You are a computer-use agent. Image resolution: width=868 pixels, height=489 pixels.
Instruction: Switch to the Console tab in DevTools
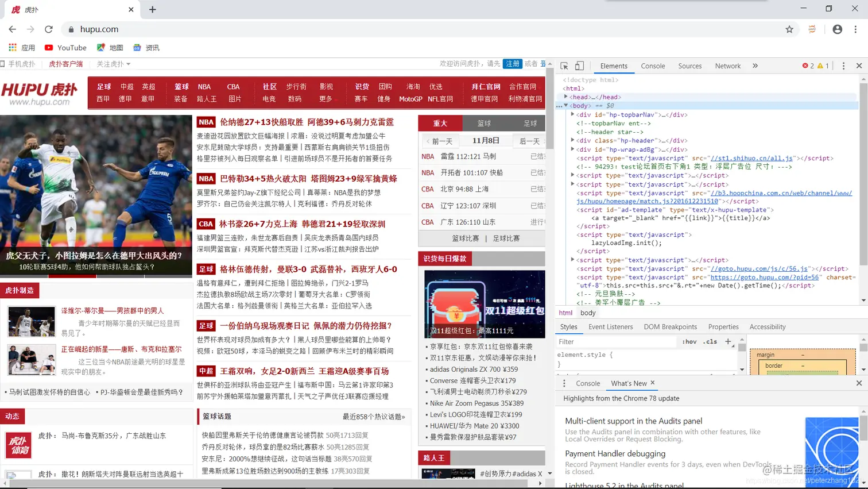(653, 66)
